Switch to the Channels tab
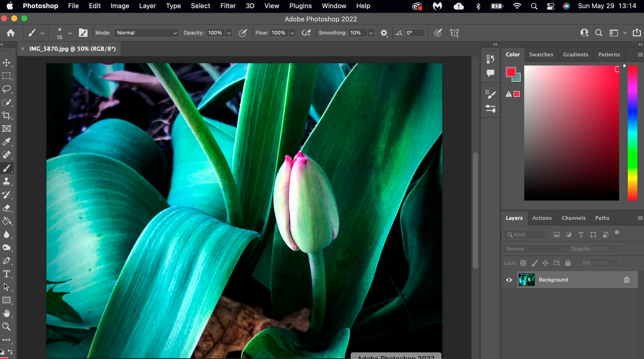This screenshot has width=644, height=359. click(x=573, y=218)
